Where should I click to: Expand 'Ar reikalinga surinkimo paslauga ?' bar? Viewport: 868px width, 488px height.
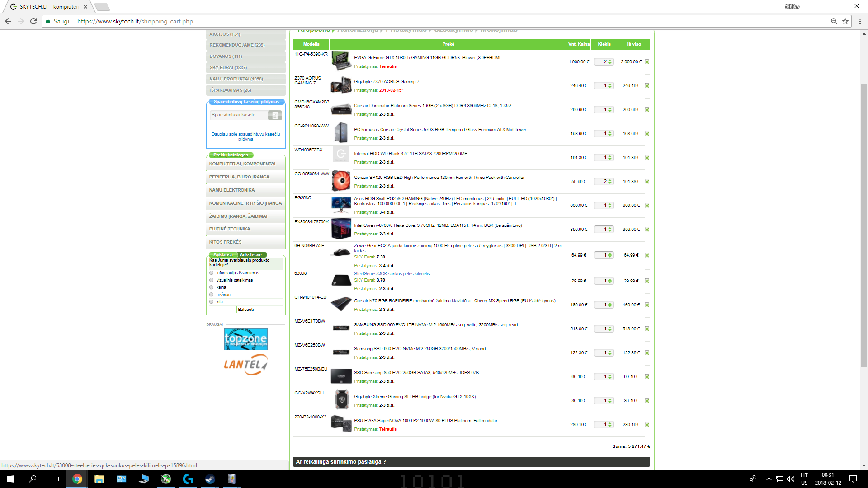pos(472,462)
